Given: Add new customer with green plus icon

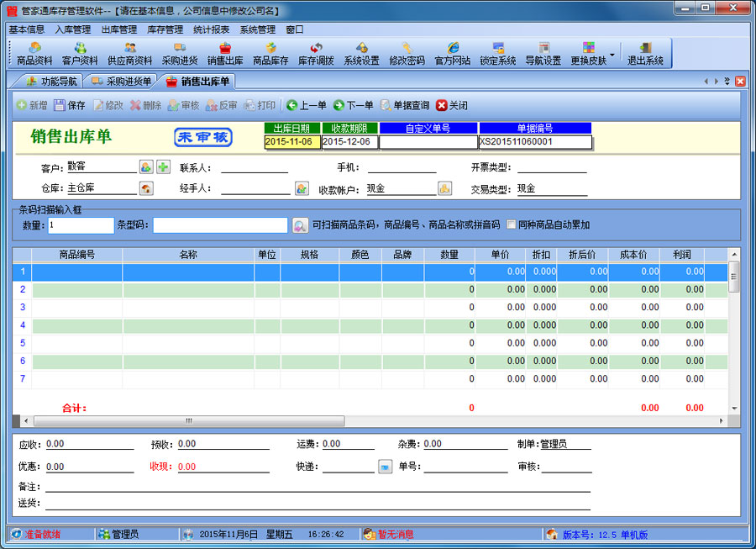Looking at the screenshot, I should (x=164, y=167).
